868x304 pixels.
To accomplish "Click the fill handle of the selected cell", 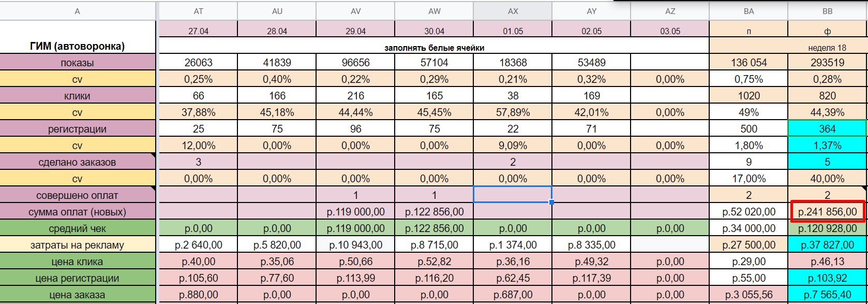I will [x=552, y=202].
